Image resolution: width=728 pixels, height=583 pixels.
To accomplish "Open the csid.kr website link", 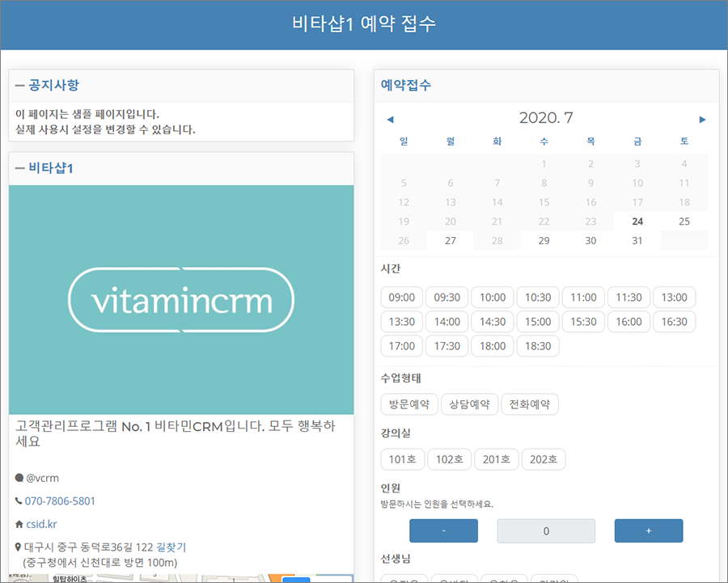I will tap(41, 524).
